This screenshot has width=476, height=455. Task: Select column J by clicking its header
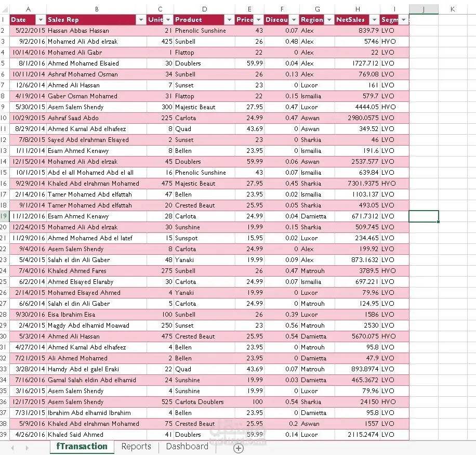pyautogui.click(x=422, y=9)
